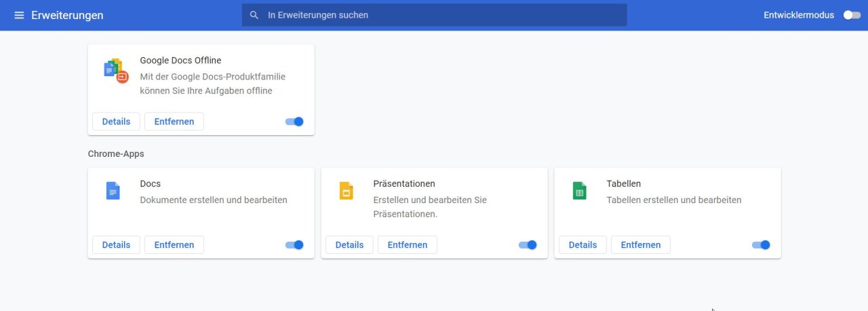Click the Erweiterungen page title

(x=67, y=15)
